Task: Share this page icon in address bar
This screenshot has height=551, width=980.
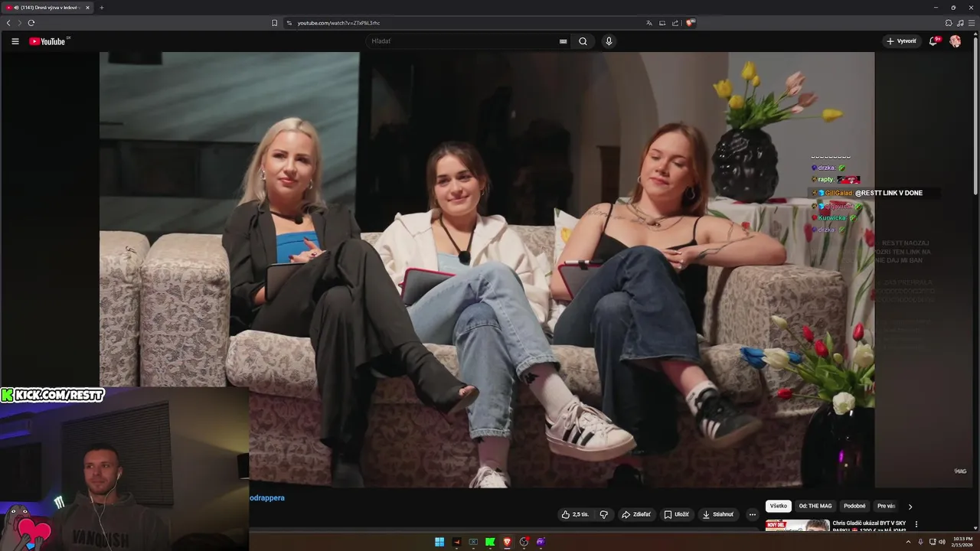Action: 675,23
